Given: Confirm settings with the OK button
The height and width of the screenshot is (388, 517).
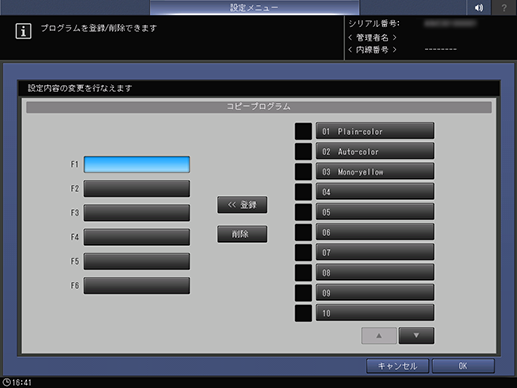Looking at the screenshot, I should [x=463, y=366].
